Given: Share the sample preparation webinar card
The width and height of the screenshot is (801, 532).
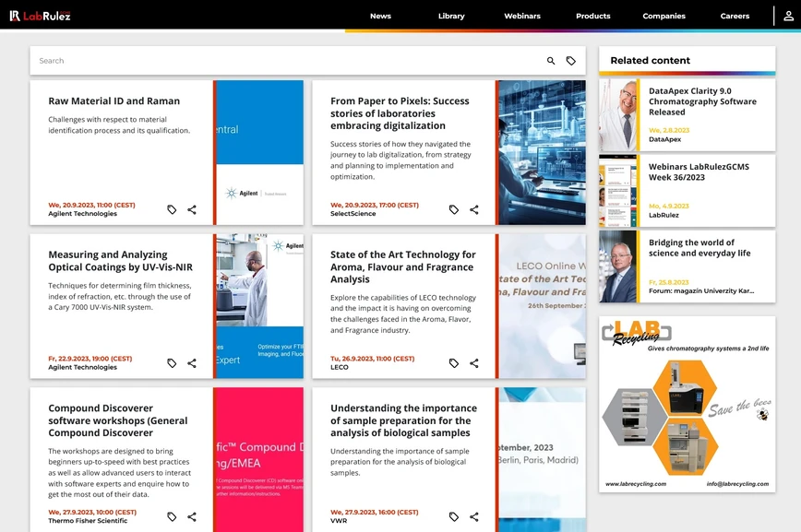Looking at the screenshot, I should click(x=474, y=516).
